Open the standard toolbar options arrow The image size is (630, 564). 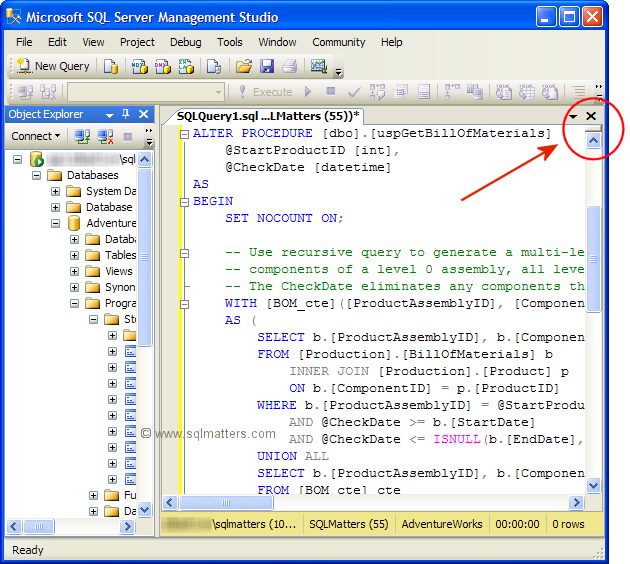point(339,72)
